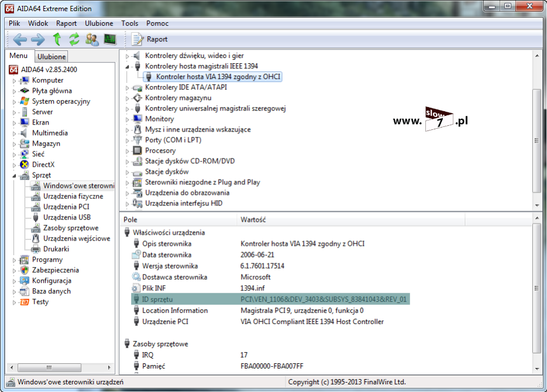The width and height of the screenshot is (547, 392).
Task: Open the Pomoc menu
Action: tap(157, 23)
